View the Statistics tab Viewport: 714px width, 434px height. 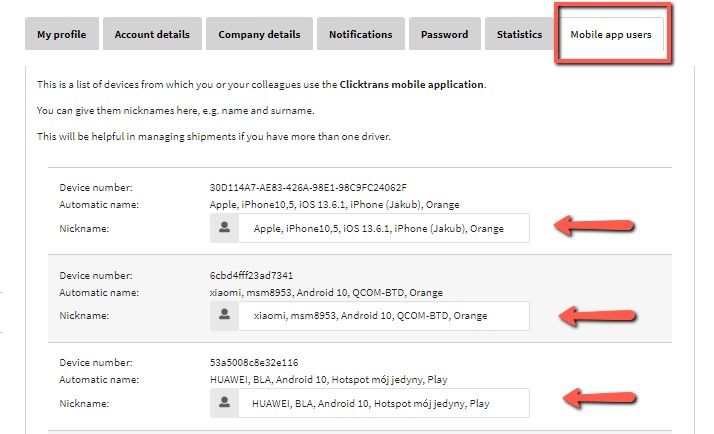point(519,35)
